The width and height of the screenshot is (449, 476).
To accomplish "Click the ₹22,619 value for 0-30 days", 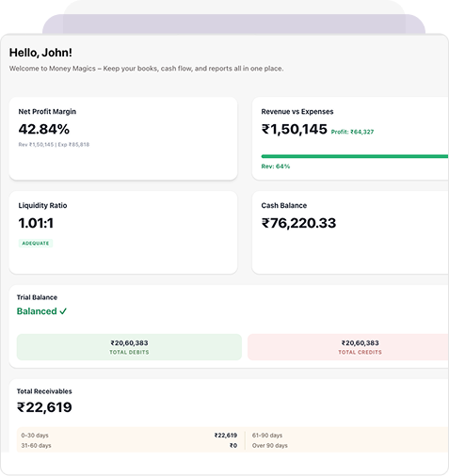I will pyautogui.click(x=226, y=436).
